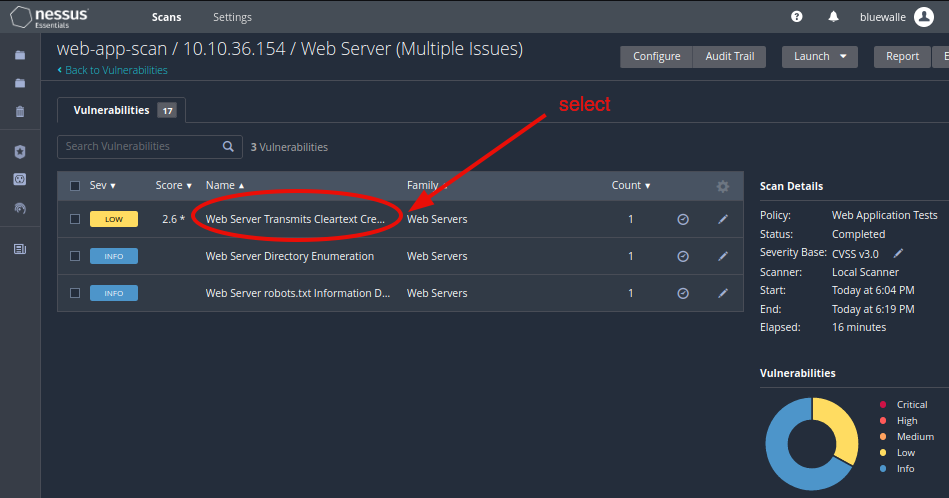The image size is (949, 498).
Task: Sort by the Name column
Action: click(x=225, y=185)
